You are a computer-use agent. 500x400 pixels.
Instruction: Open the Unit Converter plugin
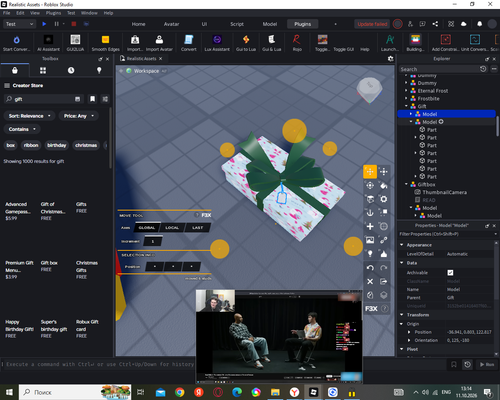[475, 43]
